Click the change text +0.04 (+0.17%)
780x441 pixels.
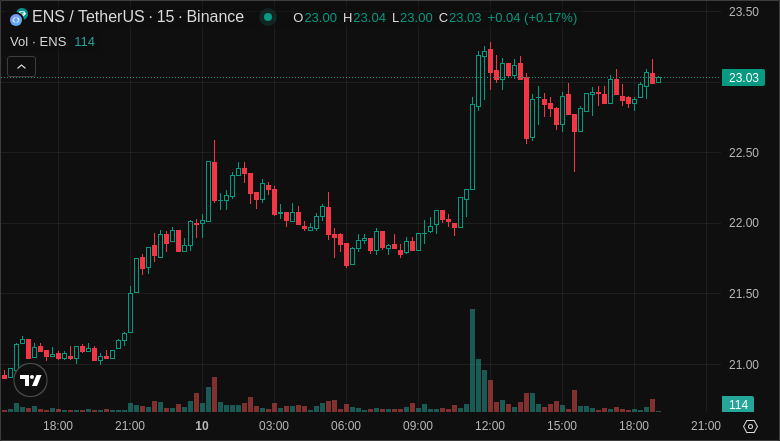[532, 18]
